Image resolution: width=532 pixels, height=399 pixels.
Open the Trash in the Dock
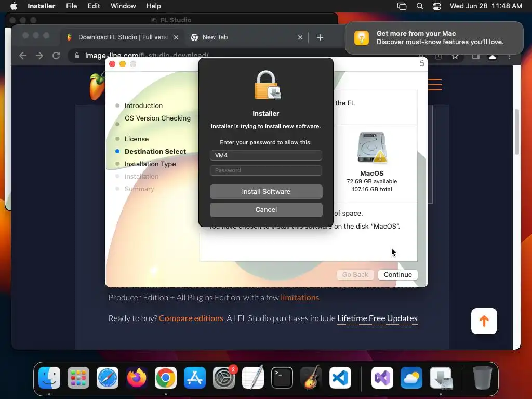pos(483,378)
